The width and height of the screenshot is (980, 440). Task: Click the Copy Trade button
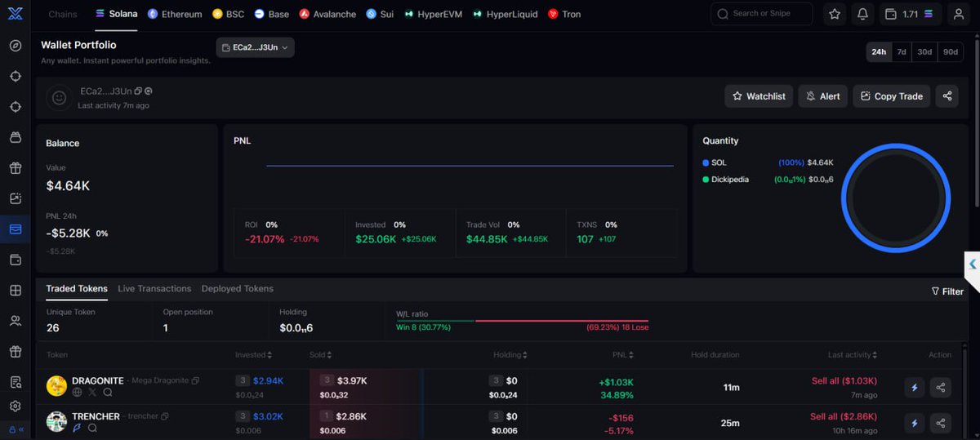[892, 96]
